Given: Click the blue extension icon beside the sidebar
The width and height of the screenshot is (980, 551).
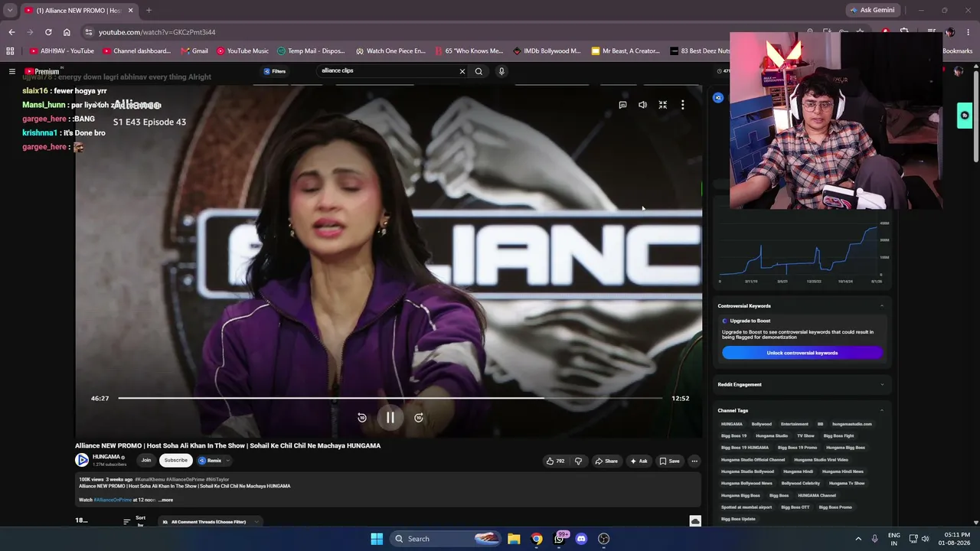Looking at the screenshot, I should pos(718,98).
